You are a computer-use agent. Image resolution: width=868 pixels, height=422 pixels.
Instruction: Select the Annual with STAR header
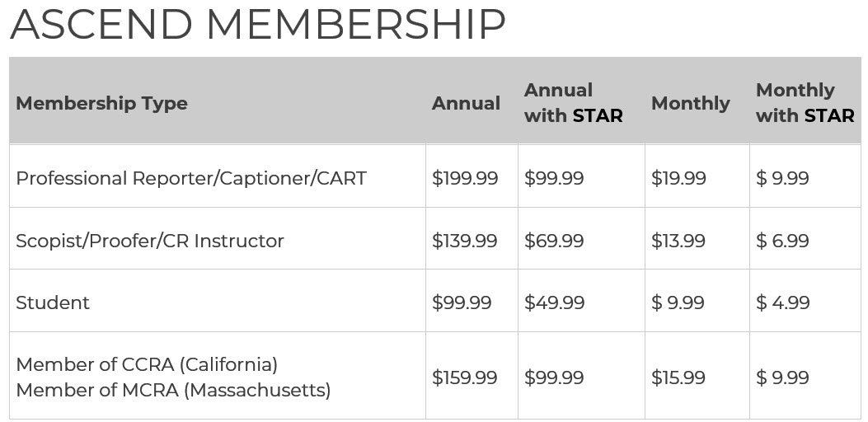click(x=574, y=103)
